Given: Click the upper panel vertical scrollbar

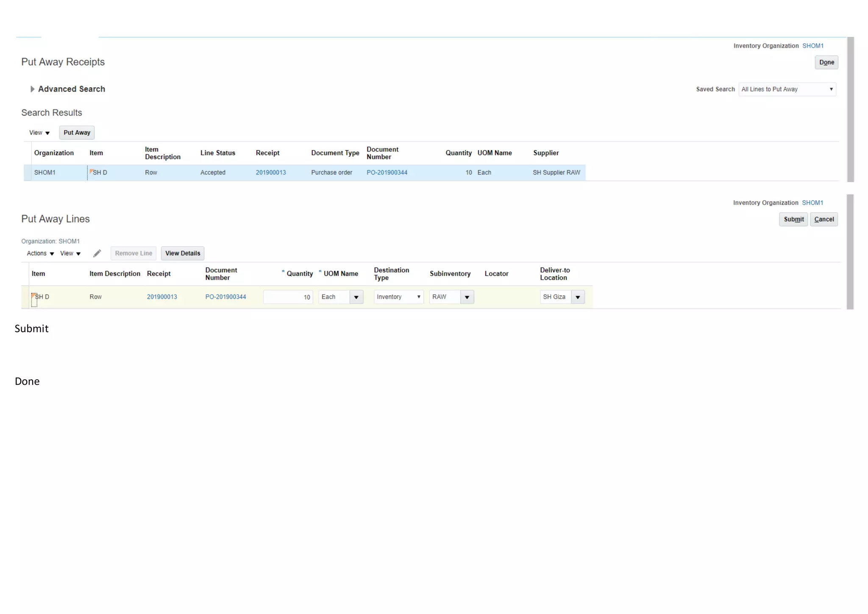Looking at the screenshot, I should (850, 109).
